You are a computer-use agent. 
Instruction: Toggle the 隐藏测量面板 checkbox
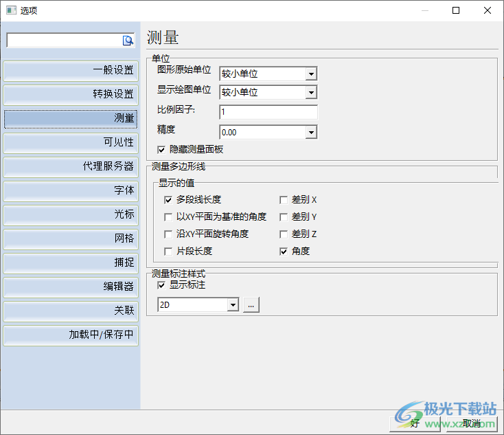point(161,150)
